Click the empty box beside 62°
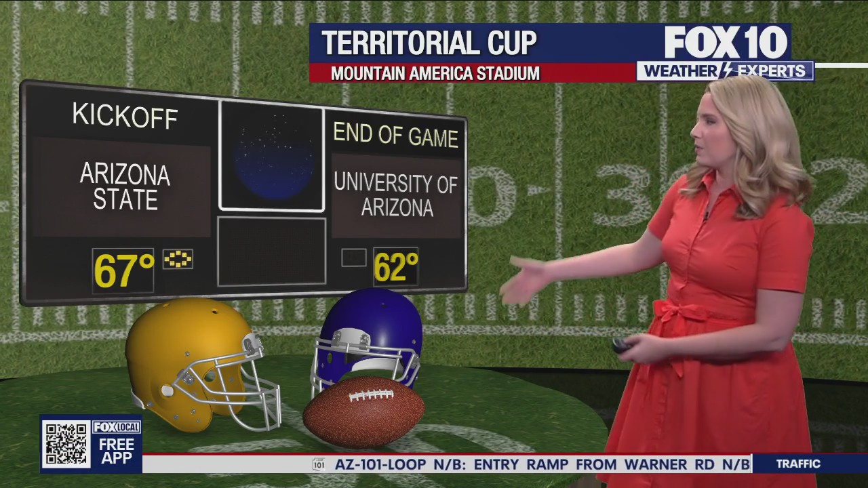This screenshot has height=488, width=868. pos(353,258)
